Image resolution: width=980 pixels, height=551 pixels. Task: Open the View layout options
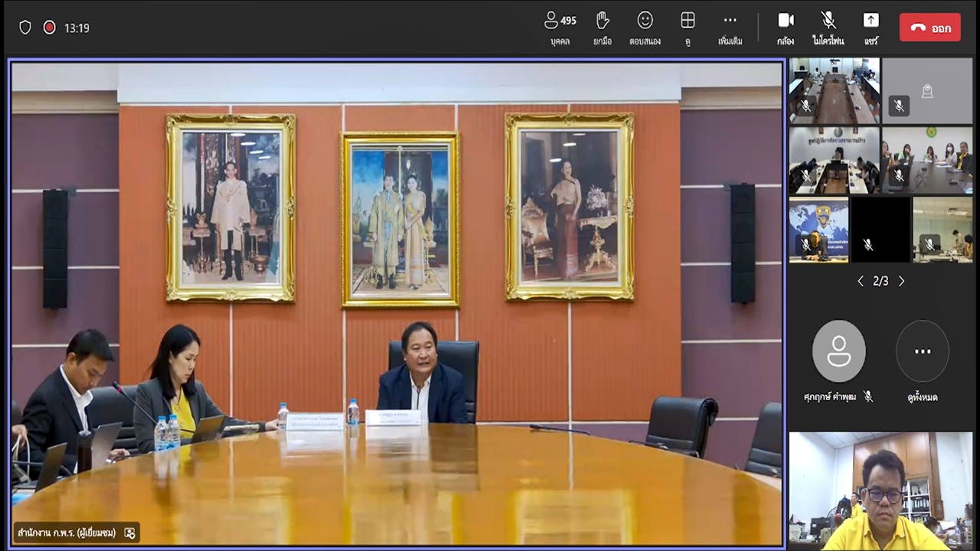688,28
